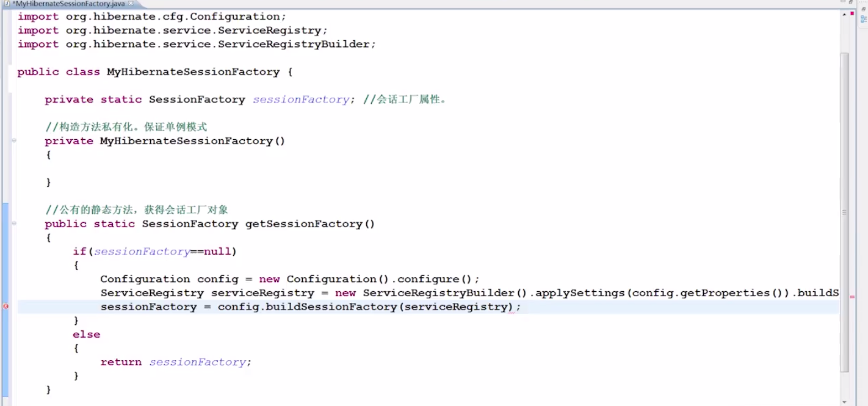Click the class name 'MyHibernateSessionFactory' in the class declaration
The image size is (868, 406).
pyautogui.click(x=193, y=72)
